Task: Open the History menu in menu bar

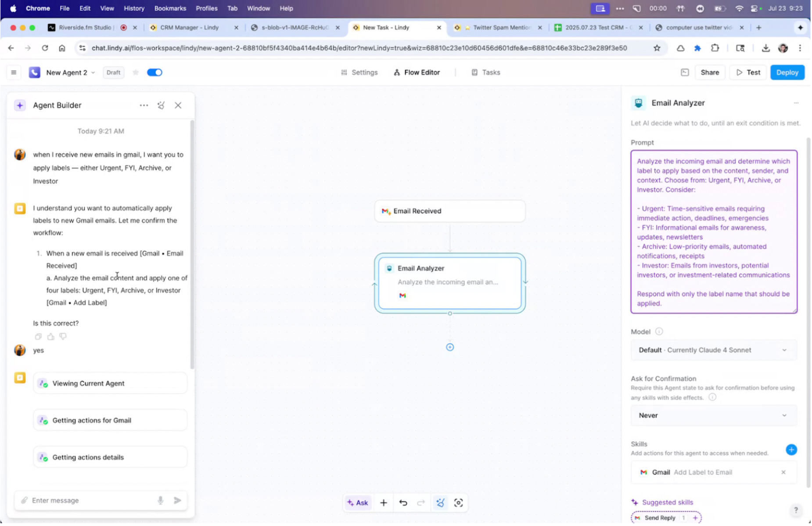Action: (x=134, y=8)
